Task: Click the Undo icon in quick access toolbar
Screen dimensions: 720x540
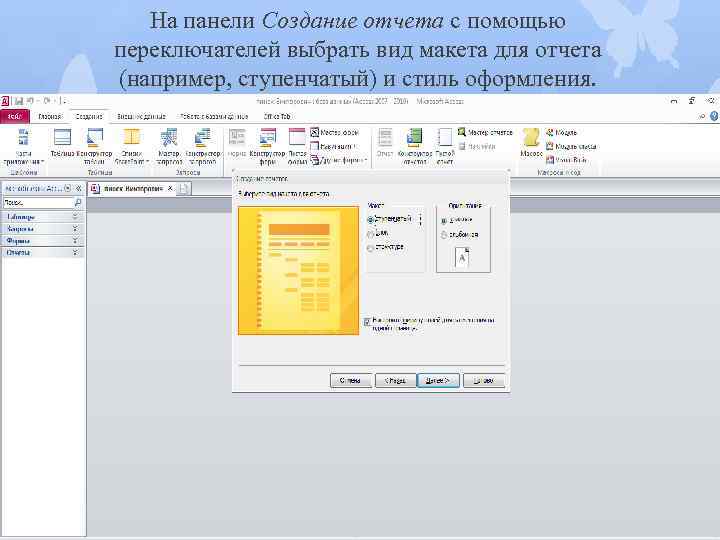Action: coord(30,101)
